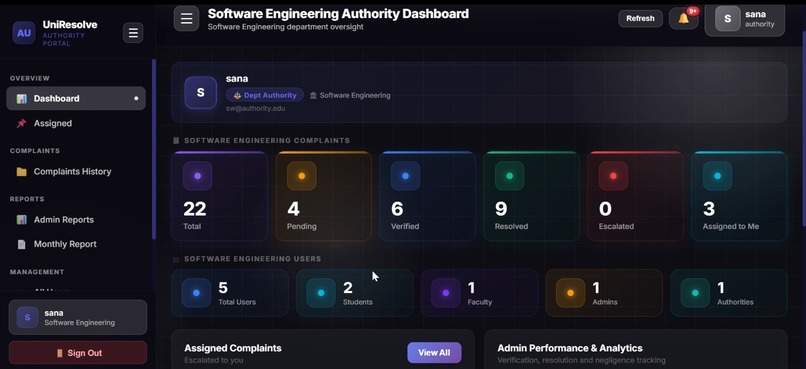The height and width of the screenshot is (369, 806).
Task: Open the notifications bell
Action: point(684,19)
